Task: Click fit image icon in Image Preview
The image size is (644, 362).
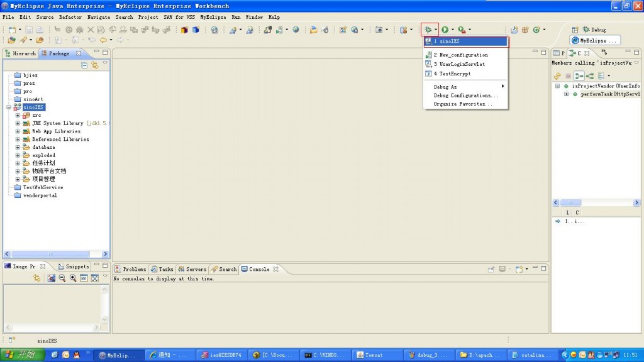Action: coord(94,278)
